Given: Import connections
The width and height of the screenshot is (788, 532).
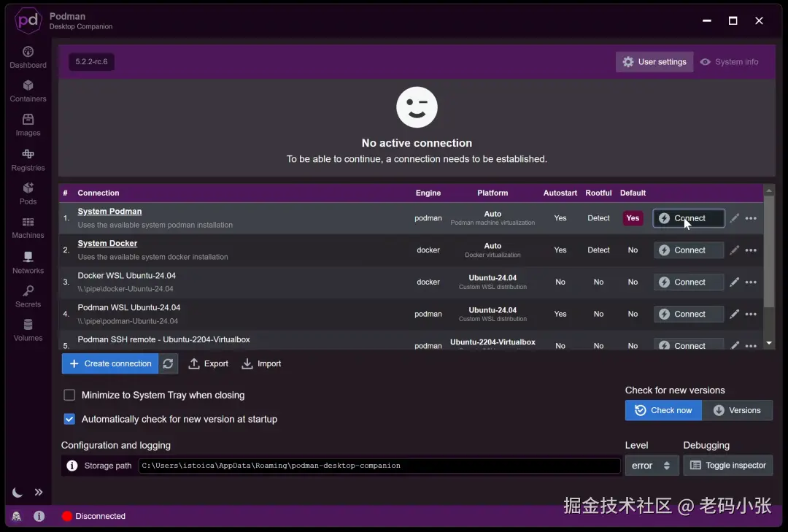Looking at the screenshot, I should [x=260, y=363].
